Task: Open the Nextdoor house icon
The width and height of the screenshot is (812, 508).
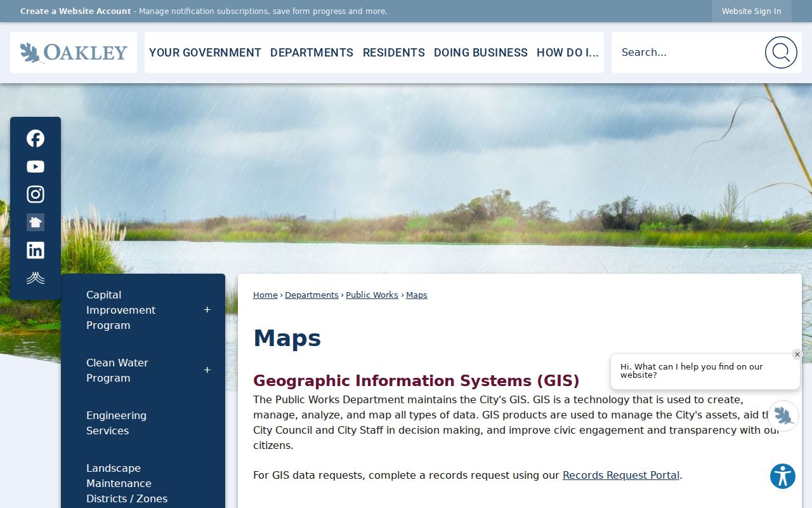Action: [36, 222]
